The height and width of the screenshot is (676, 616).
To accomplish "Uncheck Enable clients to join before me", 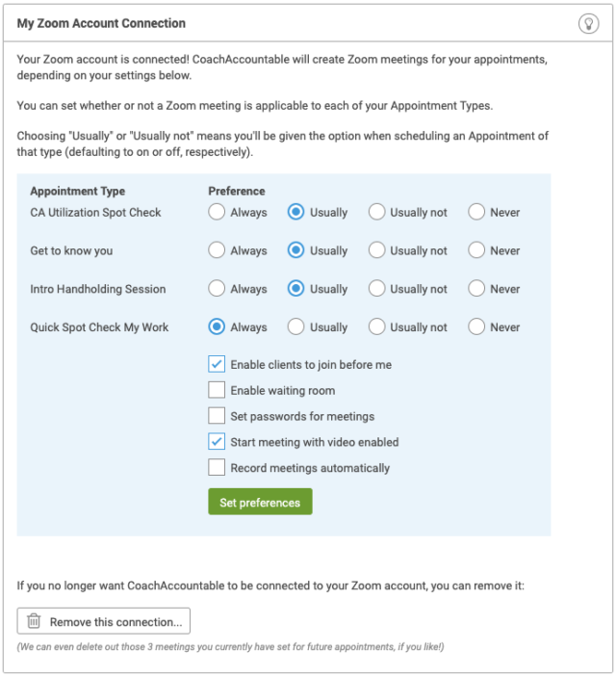I will click(x=217, y=364).
